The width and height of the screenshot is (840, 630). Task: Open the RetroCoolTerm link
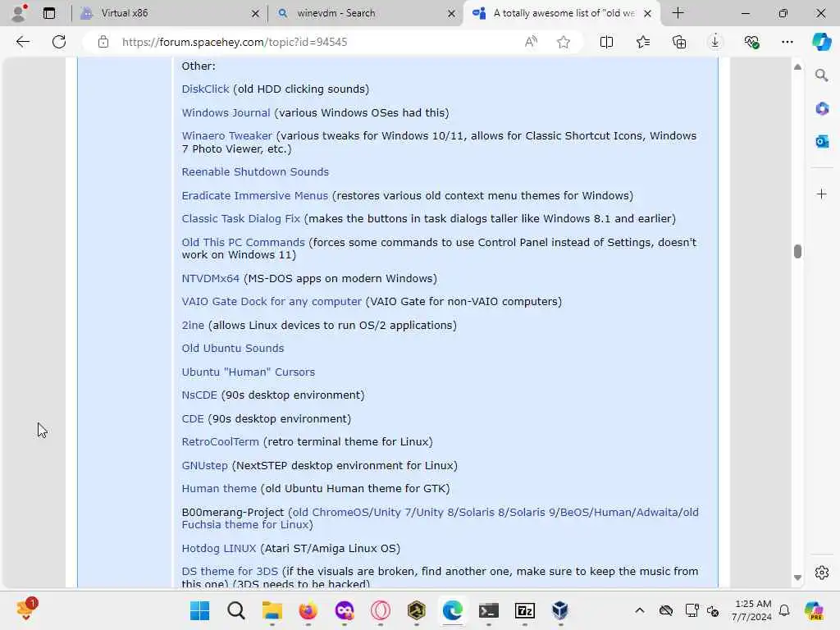point(220,442)
